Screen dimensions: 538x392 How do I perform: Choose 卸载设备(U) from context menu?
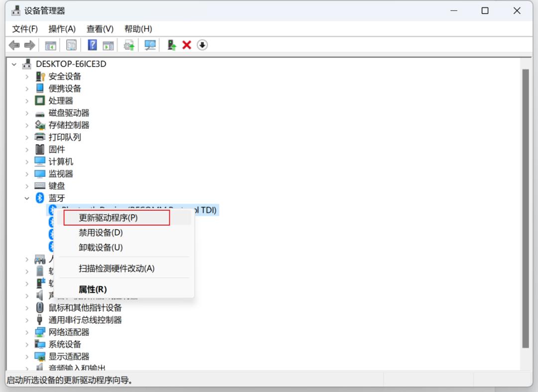pos(124,247)
